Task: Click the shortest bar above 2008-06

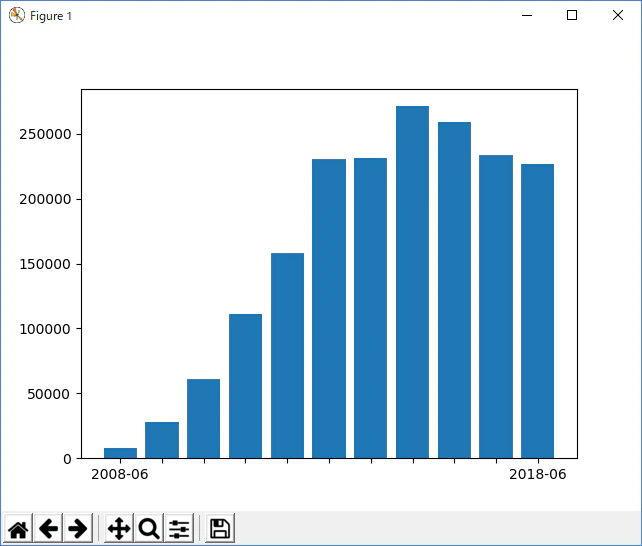Action: [x=120, y=453]
